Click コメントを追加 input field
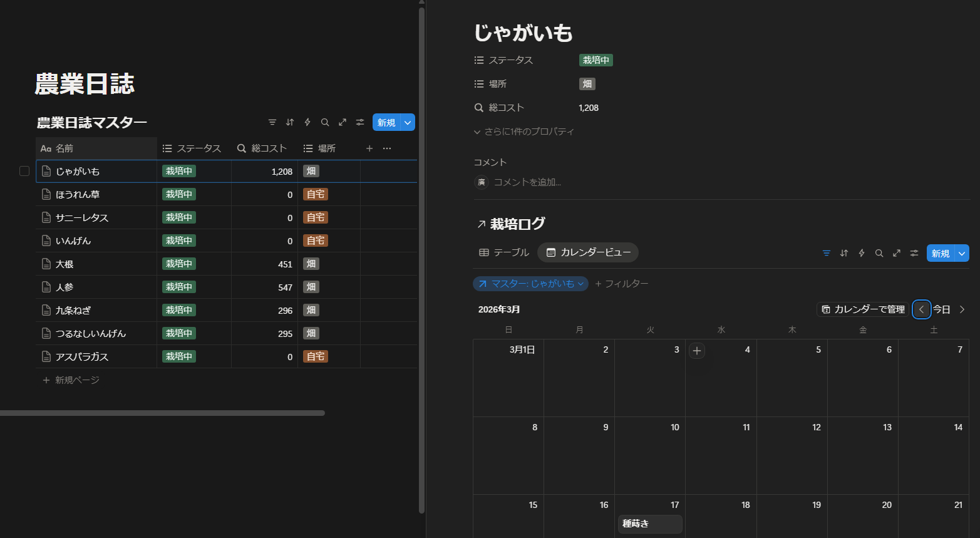980x538 pixels. click(527, 182)
